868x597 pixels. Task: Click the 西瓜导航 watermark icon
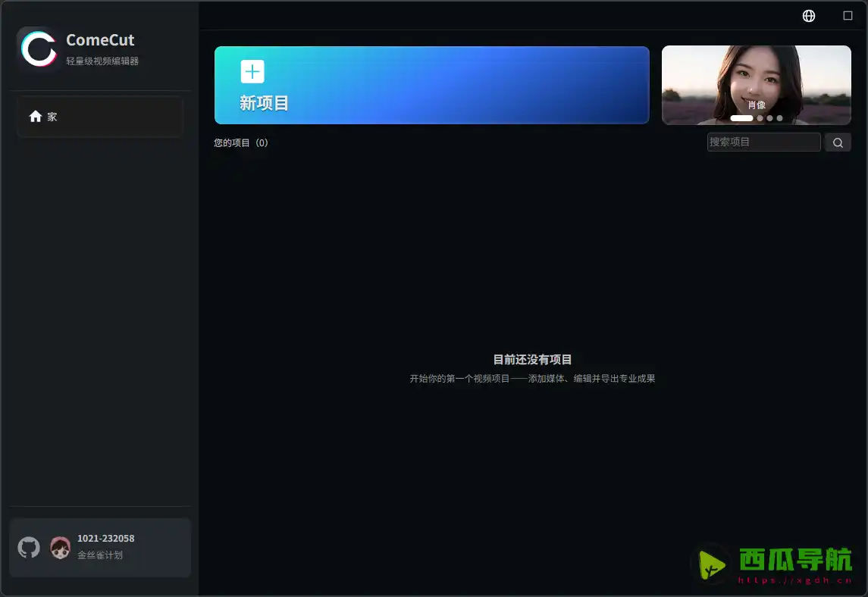(711, 564)
